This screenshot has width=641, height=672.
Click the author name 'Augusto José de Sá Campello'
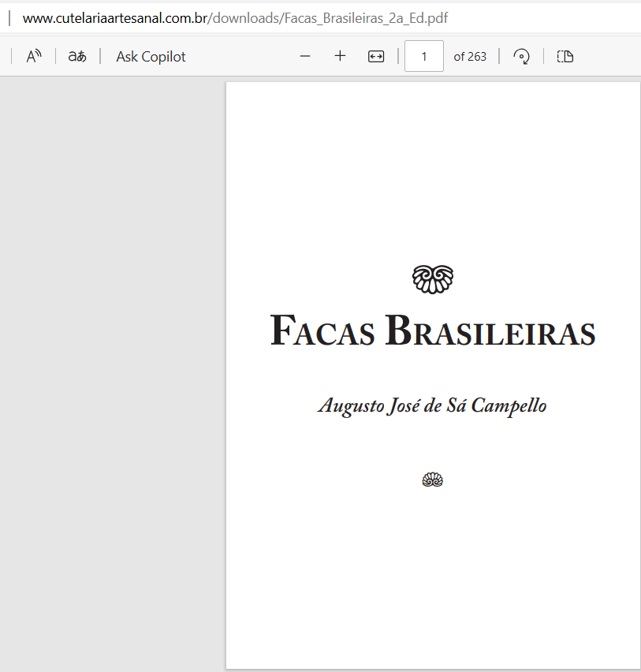[432, 405]
